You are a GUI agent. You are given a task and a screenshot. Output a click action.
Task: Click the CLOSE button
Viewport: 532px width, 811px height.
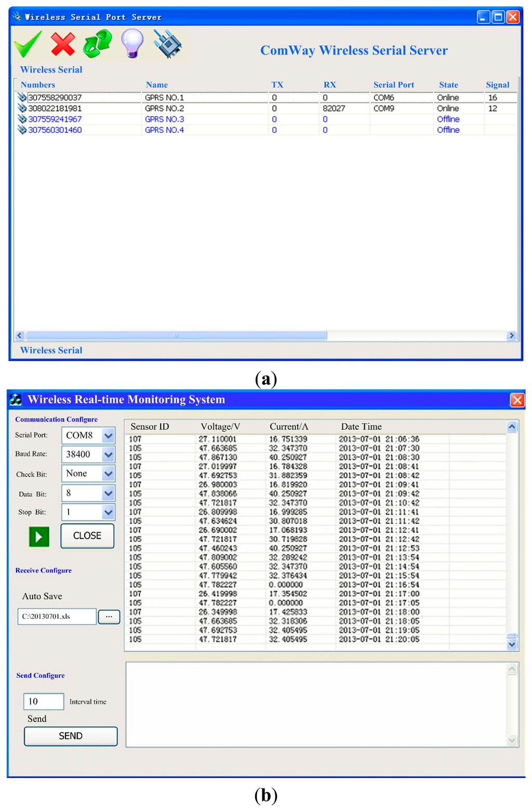[87, 536]
